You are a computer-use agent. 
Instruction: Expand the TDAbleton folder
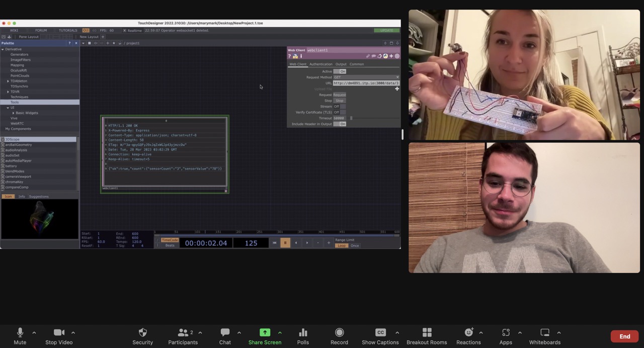(x=8, y=81)
